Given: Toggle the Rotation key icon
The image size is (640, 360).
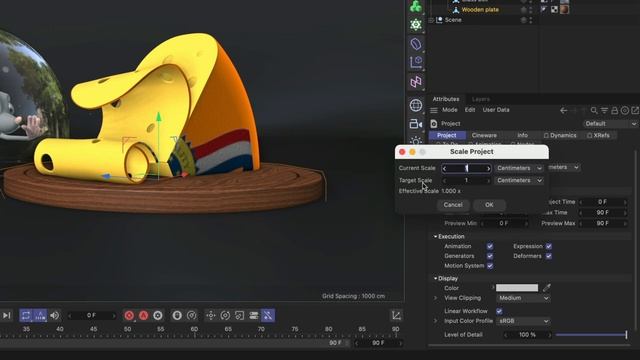Looking at the screenshot, I should tap(225, 315).
